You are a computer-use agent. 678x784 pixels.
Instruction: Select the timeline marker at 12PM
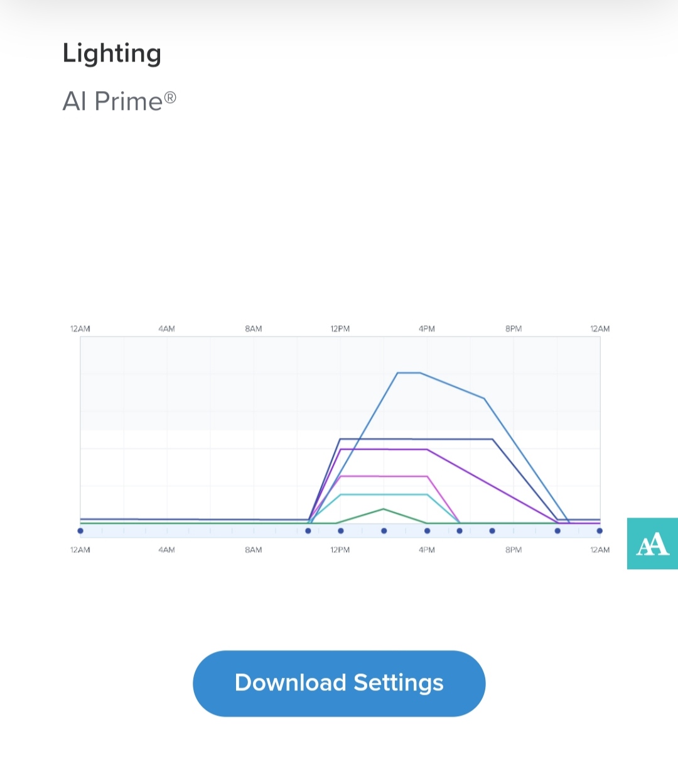[341, 531]
